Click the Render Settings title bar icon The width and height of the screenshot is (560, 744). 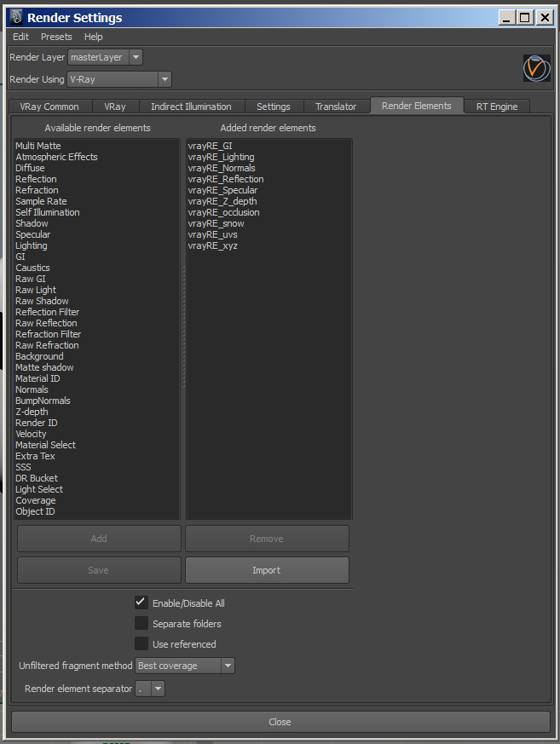pyautogui.click(x=16, y=18)
